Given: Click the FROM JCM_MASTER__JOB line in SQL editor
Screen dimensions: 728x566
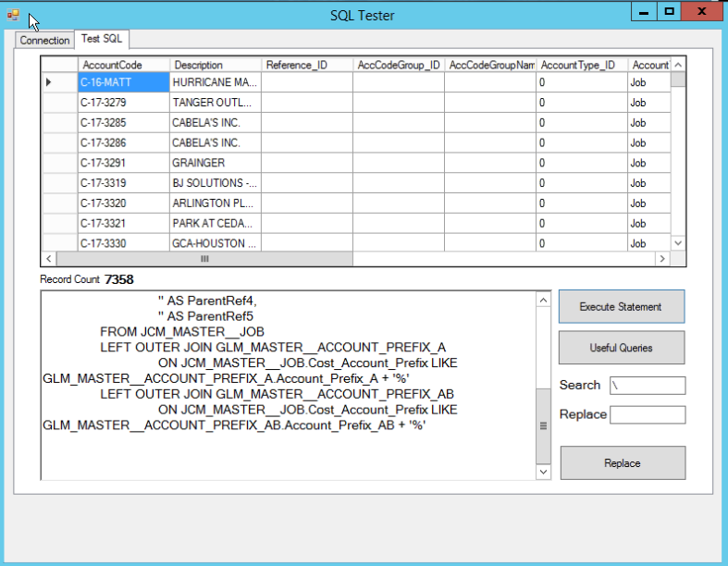Looking at the screenshot, I should point(182,332).
